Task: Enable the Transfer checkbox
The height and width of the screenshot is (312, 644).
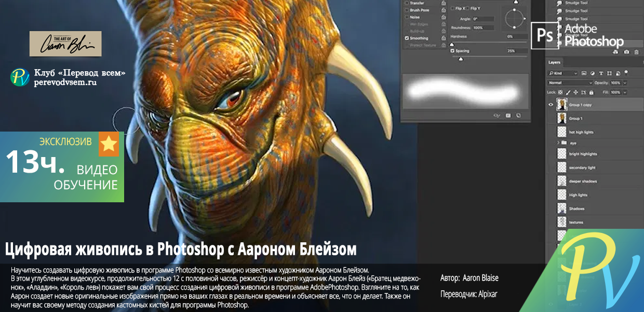Action: pos(407,3)
